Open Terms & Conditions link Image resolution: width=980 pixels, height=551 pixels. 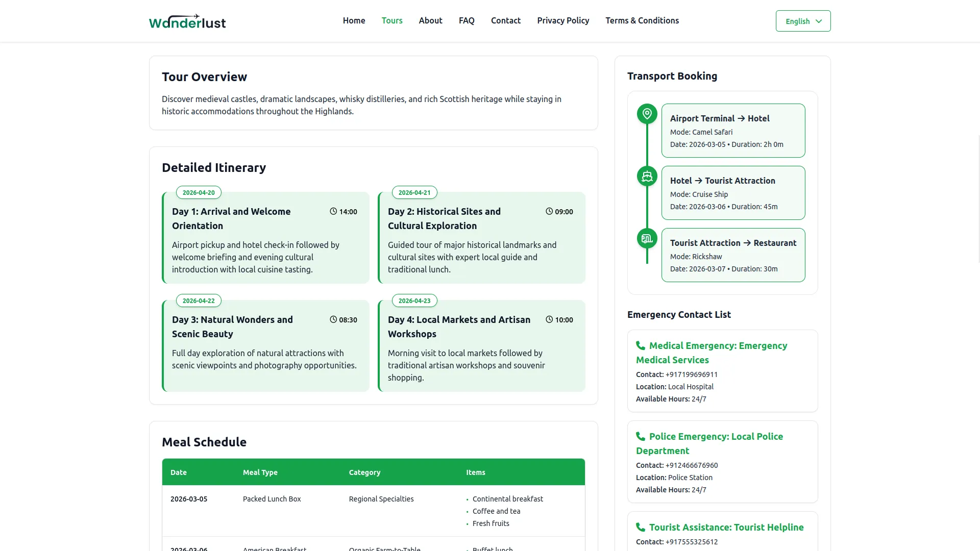(642, 20)
